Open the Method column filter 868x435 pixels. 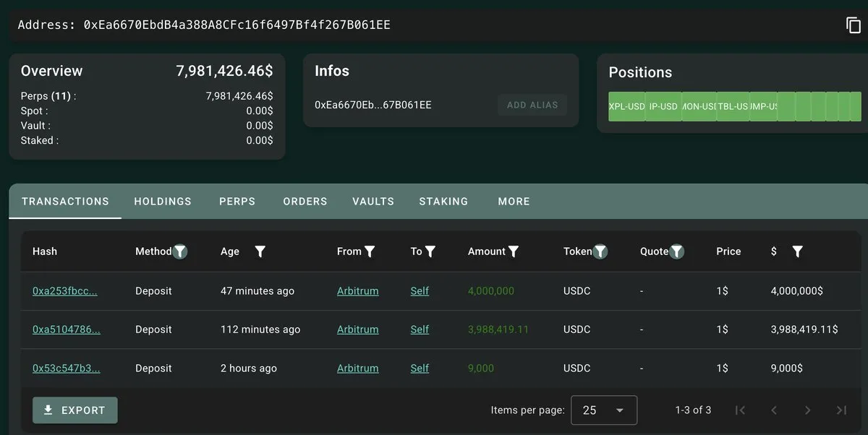pos(180,251)
